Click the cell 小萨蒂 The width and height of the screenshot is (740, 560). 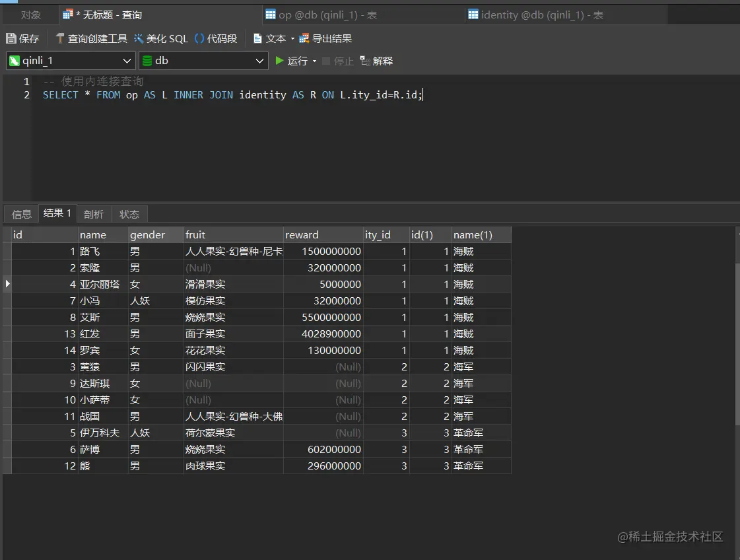coord(104,400)
